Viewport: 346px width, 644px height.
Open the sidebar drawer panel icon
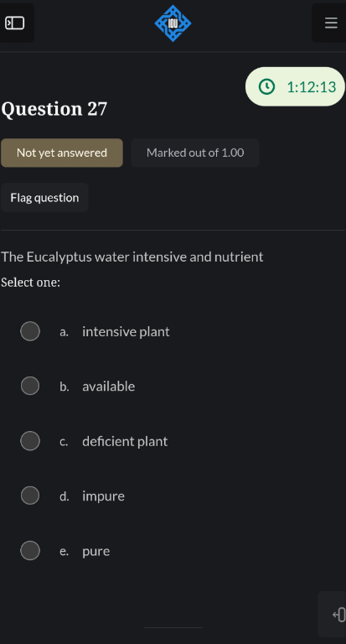pos(15,23)
